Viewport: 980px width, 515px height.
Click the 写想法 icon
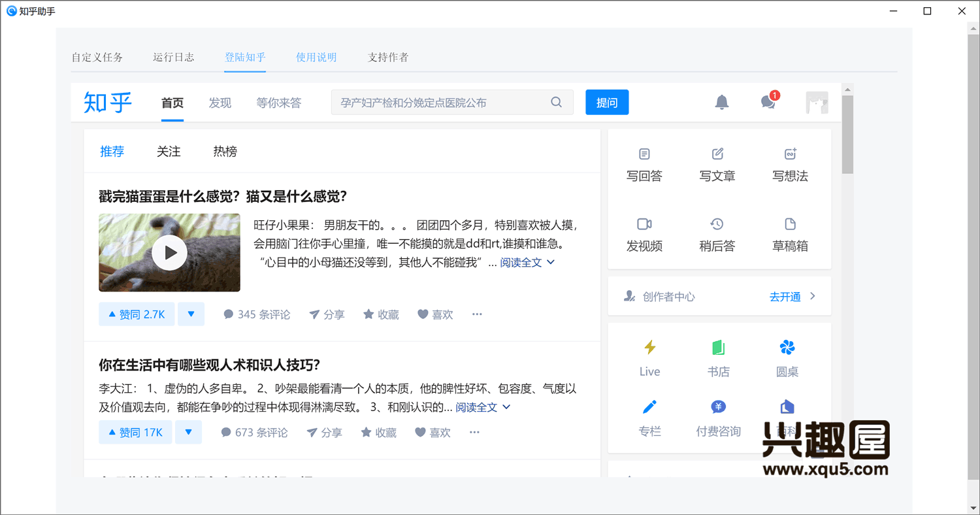coord(791,154)
